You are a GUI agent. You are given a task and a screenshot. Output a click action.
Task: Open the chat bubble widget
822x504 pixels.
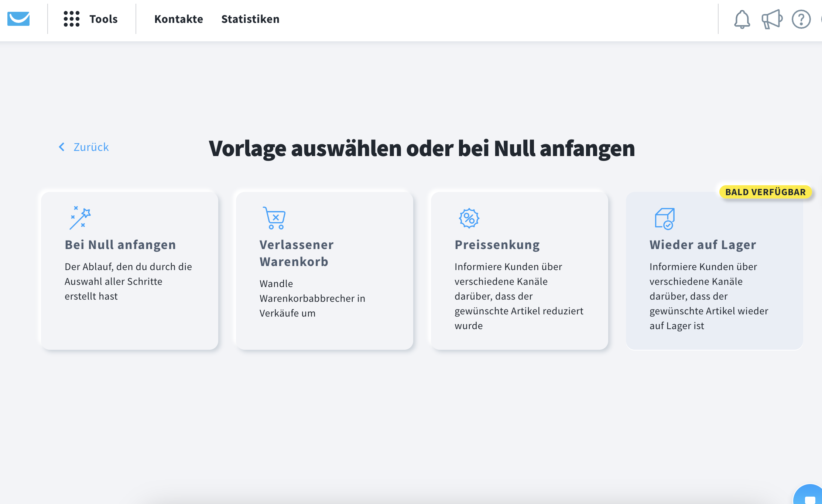click(809, 498)
